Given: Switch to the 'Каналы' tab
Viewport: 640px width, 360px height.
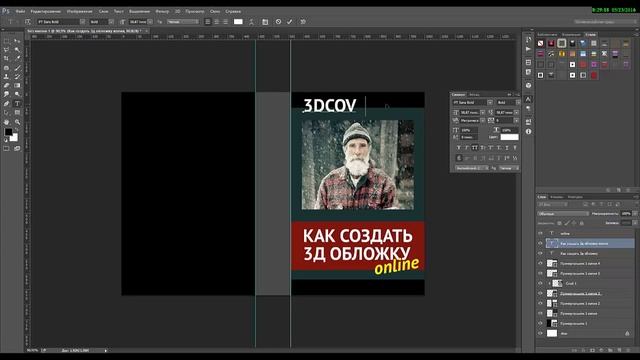Looking at the screenshot, I should [556, 197].
